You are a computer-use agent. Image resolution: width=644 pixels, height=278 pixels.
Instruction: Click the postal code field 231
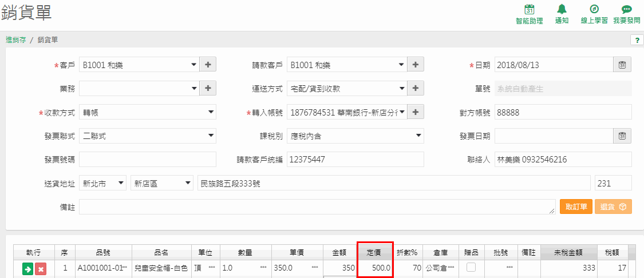(613, 184)
